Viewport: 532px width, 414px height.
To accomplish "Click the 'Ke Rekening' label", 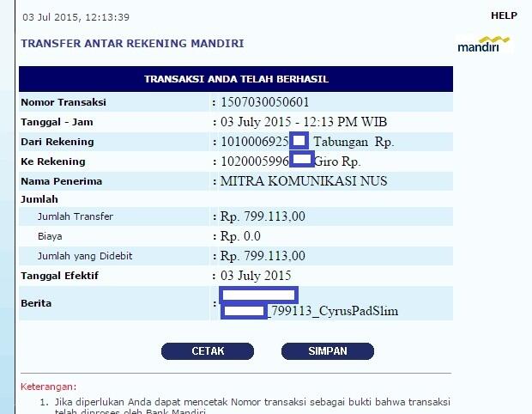I will [x=53, y=161].
